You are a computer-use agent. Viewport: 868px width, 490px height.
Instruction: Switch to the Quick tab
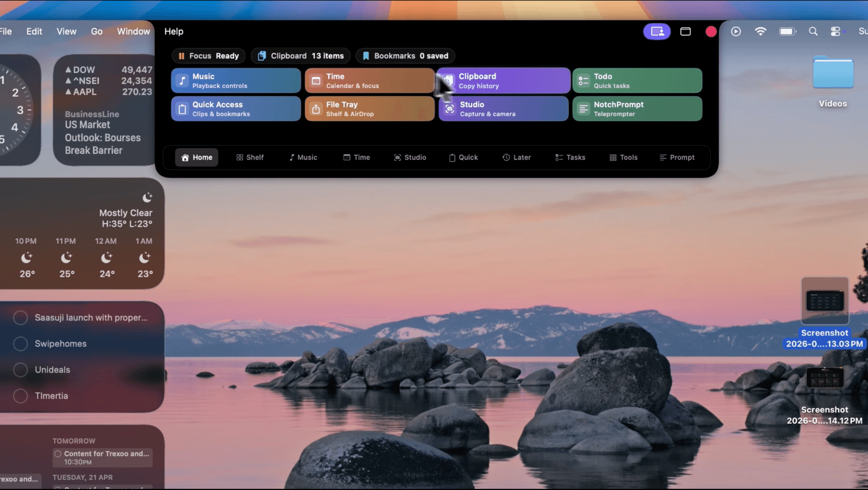pos(464,157)
